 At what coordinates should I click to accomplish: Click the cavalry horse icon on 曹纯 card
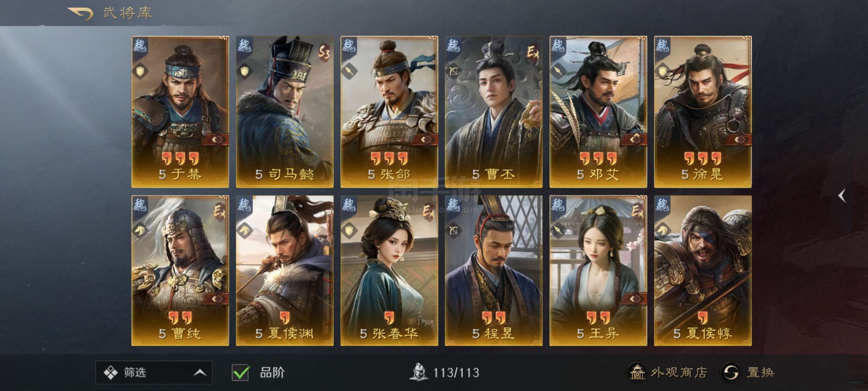(x=140, y=231)
